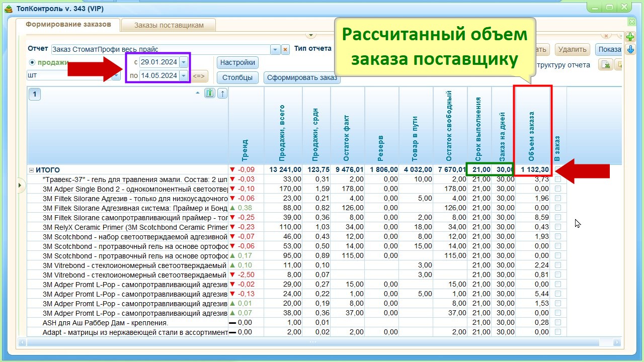Click trend value 0,38 for 3M Filtek Silorane

[245, 208]
